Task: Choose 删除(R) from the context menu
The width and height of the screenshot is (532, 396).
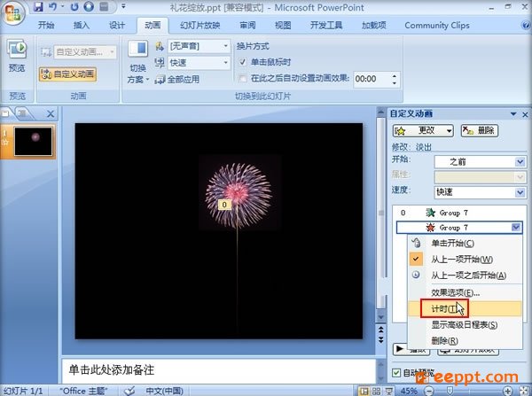Action: 465,340
